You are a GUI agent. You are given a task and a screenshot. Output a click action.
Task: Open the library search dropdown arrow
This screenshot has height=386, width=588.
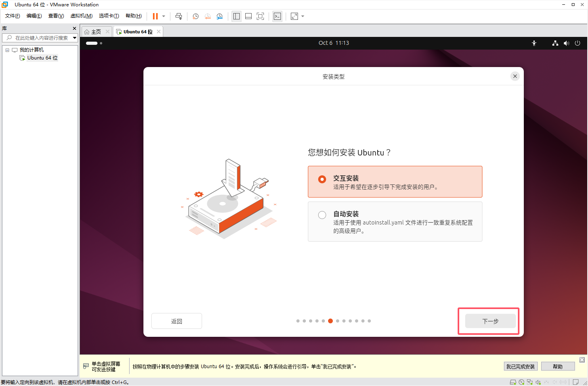click(x=74, y=38)
